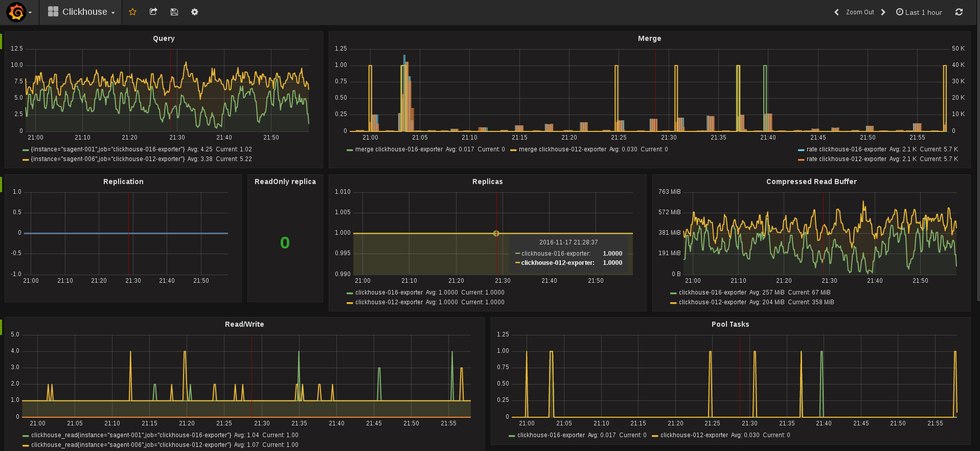Open dashboard settings via the gear icon
The image size is (980, 451).
[x=195, y=12]
